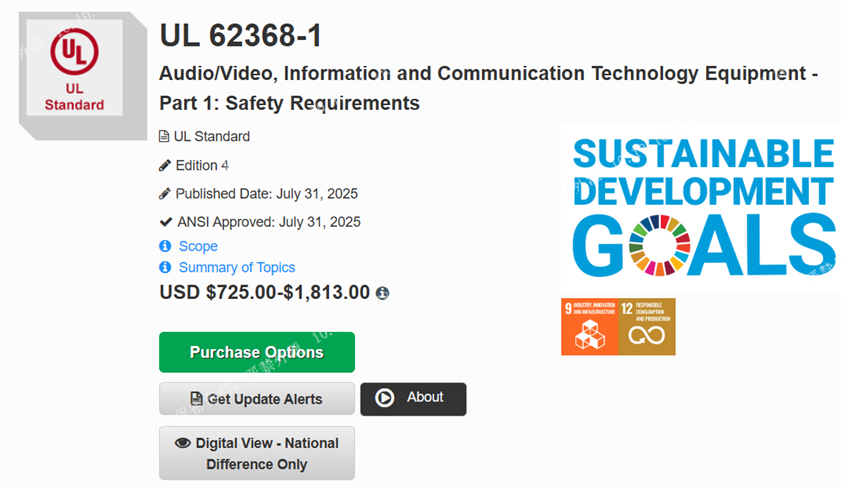
Task: Open the Summary of Topics link
Action: 236,267
